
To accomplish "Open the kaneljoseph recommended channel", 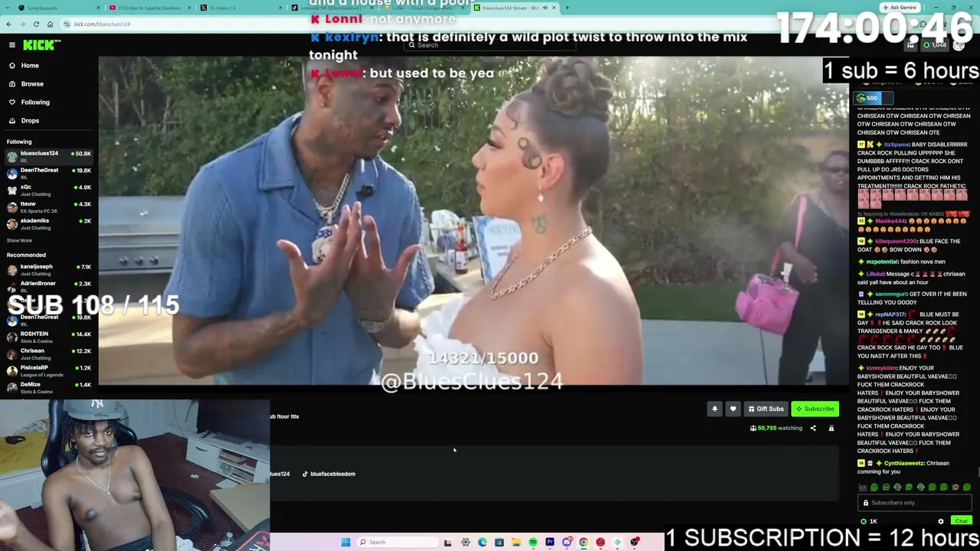I will point(49,269).
